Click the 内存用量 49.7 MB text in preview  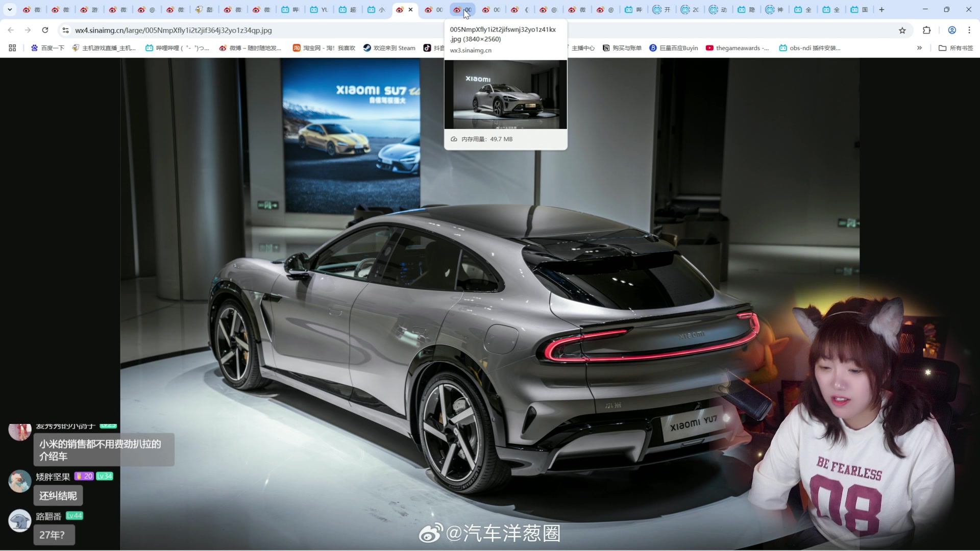pos(486,139)
